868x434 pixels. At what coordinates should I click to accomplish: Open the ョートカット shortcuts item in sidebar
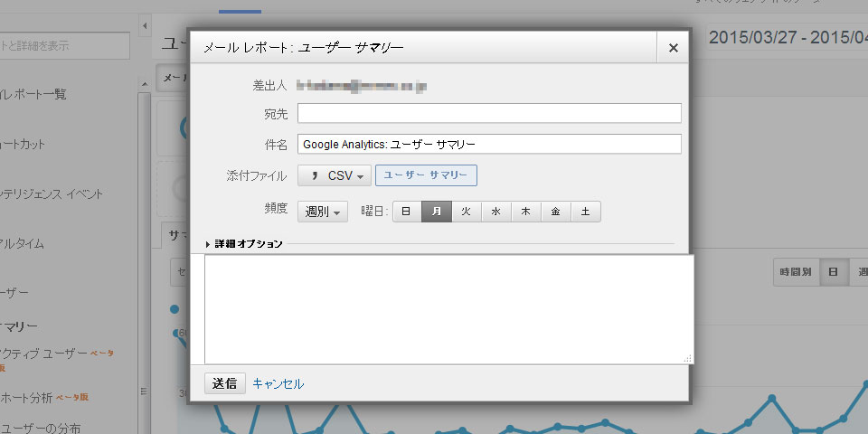click(23, 144)
